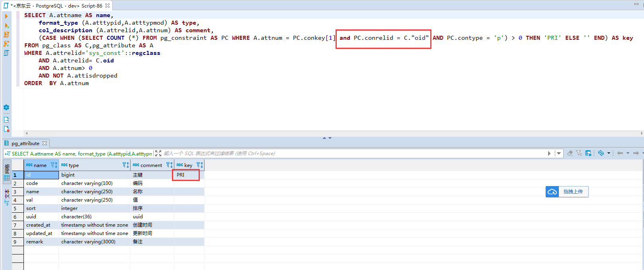Close the pg_attribute result tab
This screenshot has width=644, height=270.
(x=45, y=143)
